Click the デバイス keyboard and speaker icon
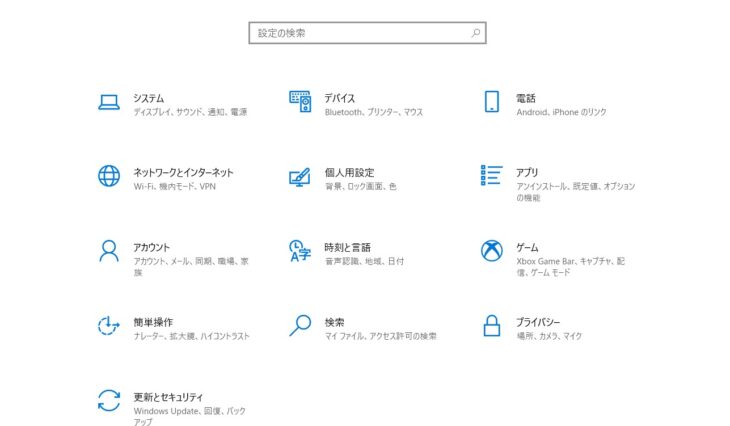Viewport: 730px width, 426px height. point(300,101)
